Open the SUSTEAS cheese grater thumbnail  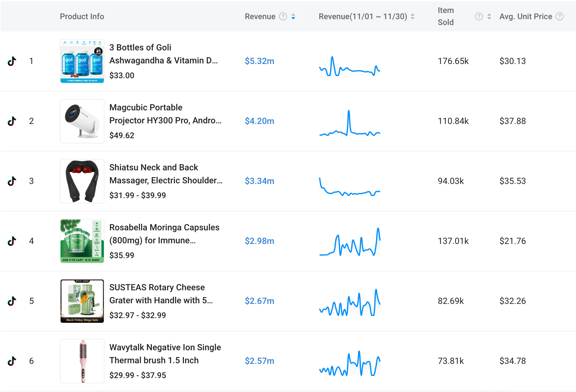82,301
